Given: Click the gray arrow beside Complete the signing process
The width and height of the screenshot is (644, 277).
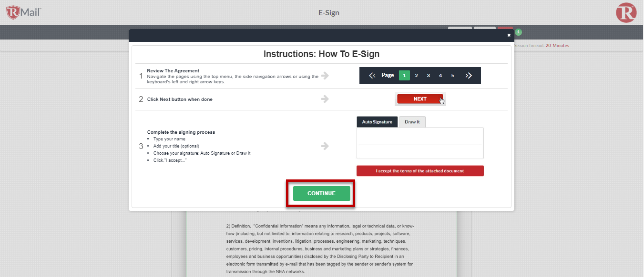Looking at the screenshot, I should point(325,146).
